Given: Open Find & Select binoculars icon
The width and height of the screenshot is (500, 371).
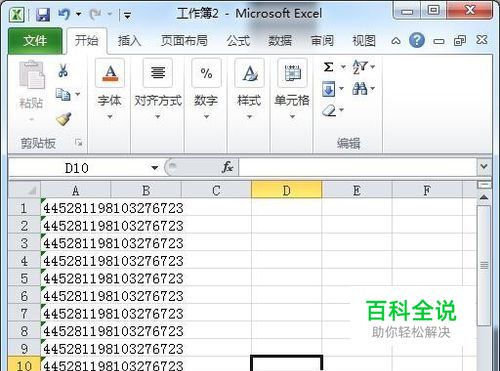Looking at the screenshot, I should (x=360, y=89).
